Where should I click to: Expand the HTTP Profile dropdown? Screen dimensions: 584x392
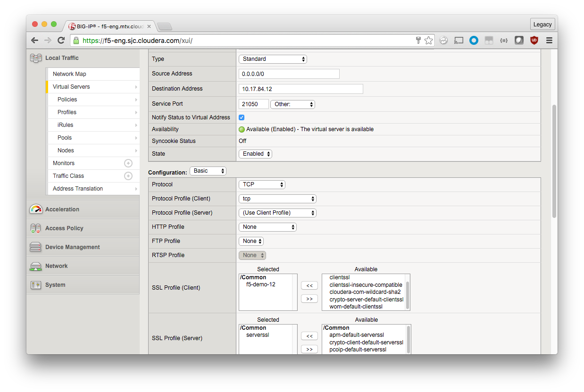[x=267, y=227]
